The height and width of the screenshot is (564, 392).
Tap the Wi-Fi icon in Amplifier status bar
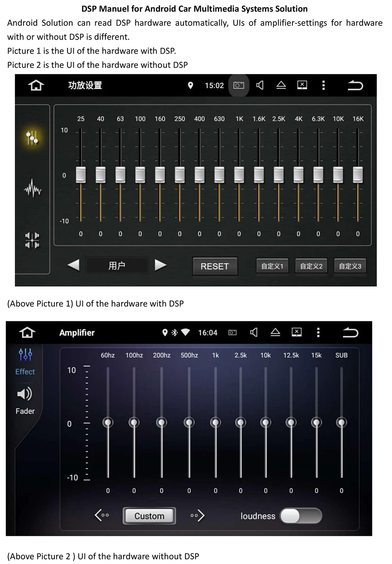185,332
